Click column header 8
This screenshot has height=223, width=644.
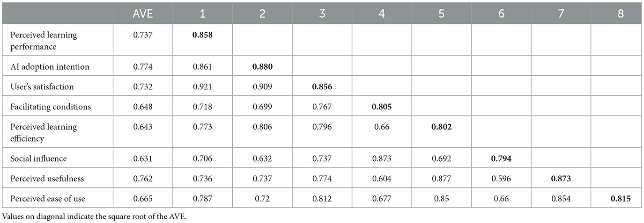(620, 14)
